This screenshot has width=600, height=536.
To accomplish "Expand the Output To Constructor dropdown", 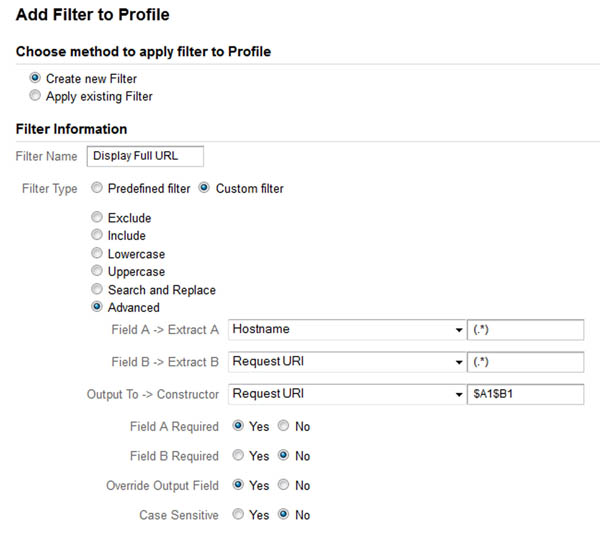I will (345, 394).
